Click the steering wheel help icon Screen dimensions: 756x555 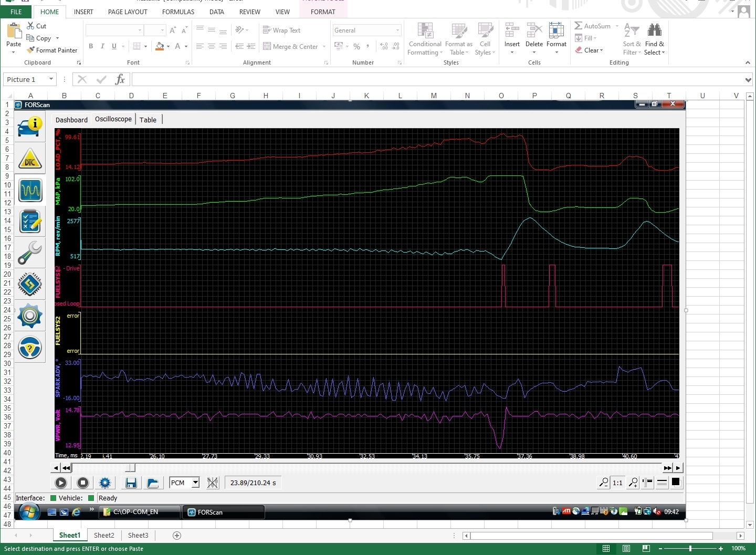[30, 348]
